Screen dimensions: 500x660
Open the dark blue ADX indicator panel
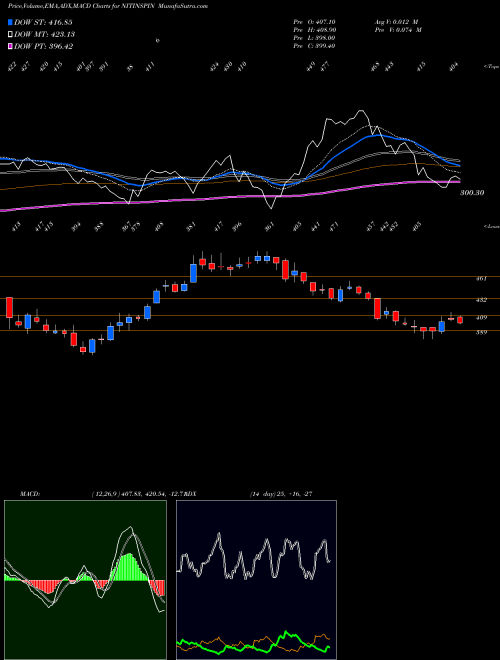(x=256, y=579)
